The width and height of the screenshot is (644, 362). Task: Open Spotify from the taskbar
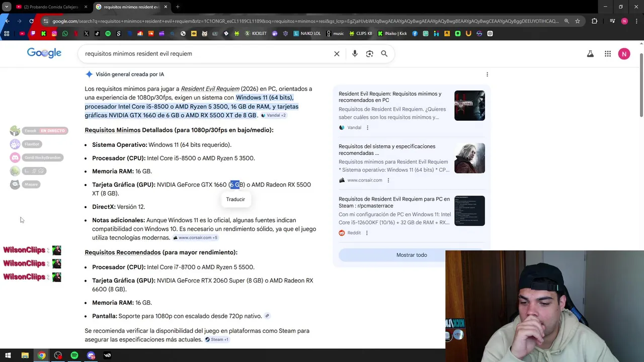click(x=74, y=355)
